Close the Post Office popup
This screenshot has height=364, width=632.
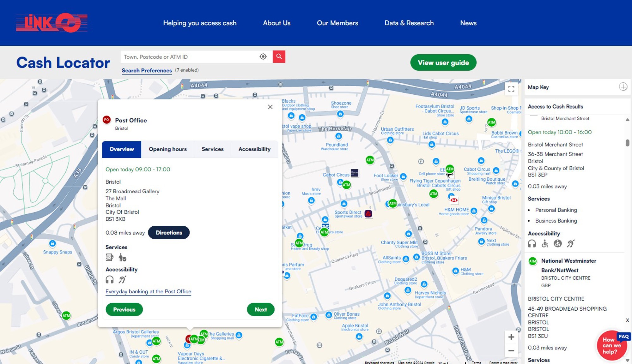pos(270,107)
